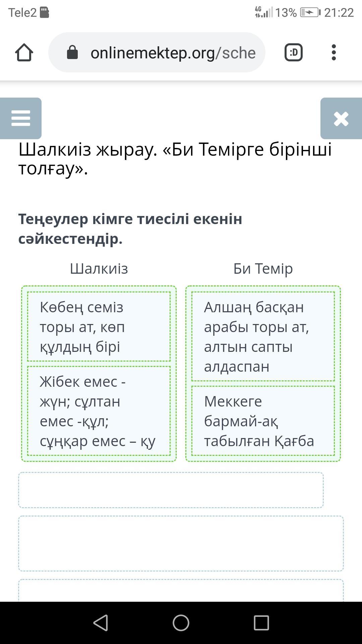Close the task with X button
This screenshot has width=362, height=644.
coord(341,118)
